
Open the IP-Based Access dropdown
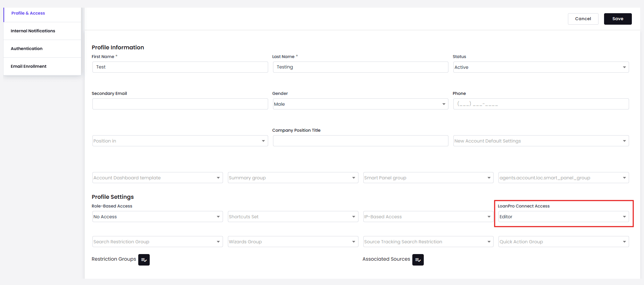pos(428,217)
